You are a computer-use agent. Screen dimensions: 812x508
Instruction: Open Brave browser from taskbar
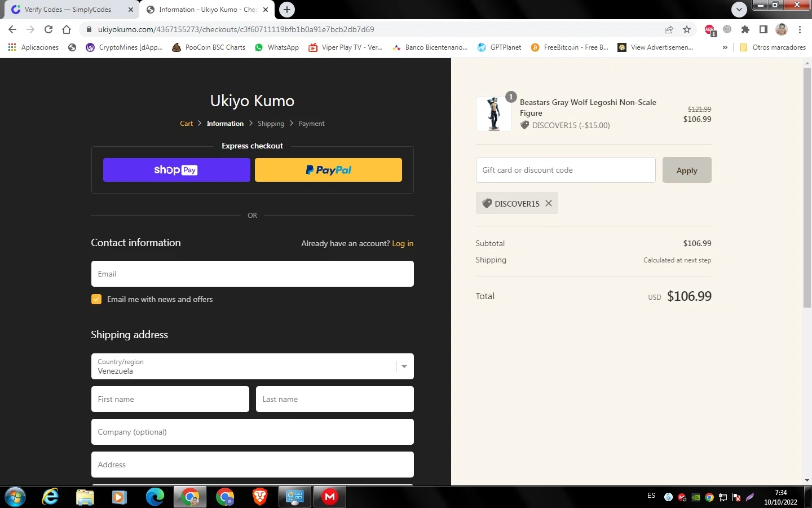pyautogui.click(x=260, y=497)
